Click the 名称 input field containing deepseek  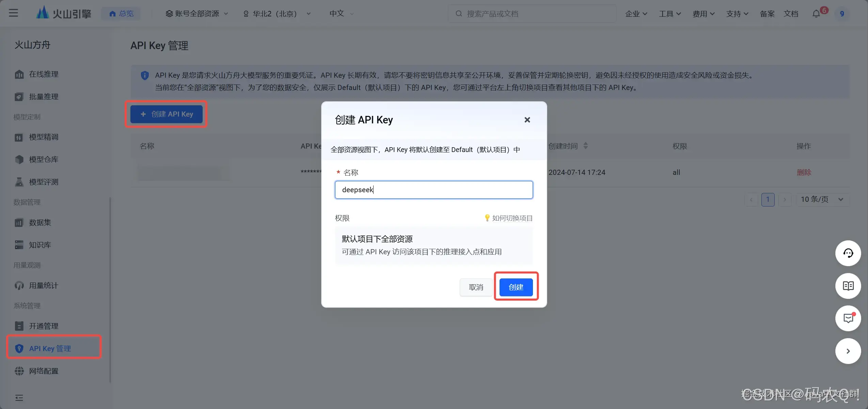click(x=433, y=190)
